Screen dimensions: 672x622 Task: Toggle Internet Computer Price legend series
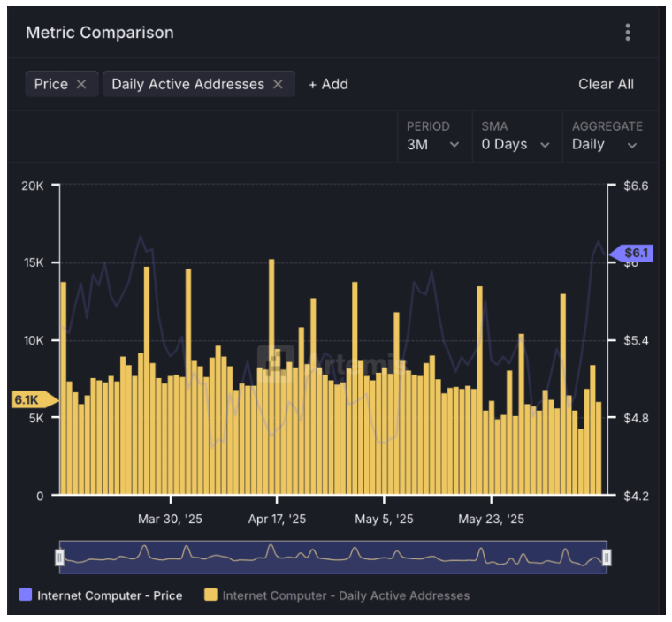click(x=109, y=595)
